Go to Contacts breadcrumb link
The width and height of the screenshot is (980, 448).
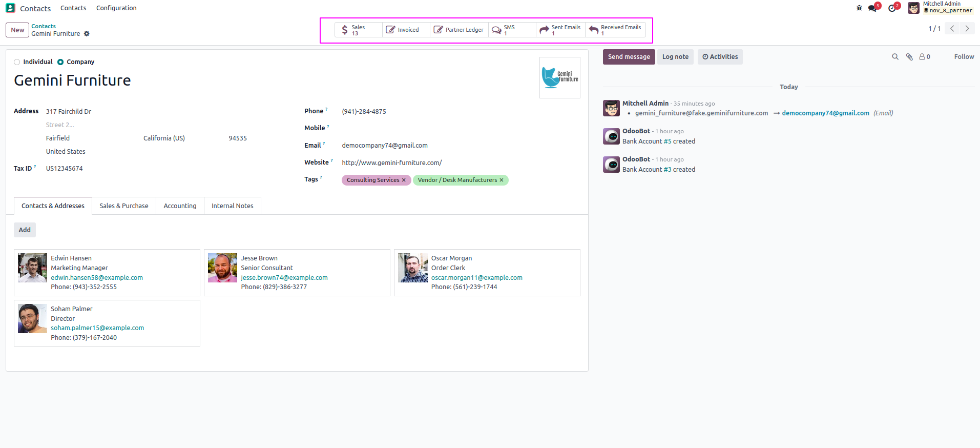(44, 26)
